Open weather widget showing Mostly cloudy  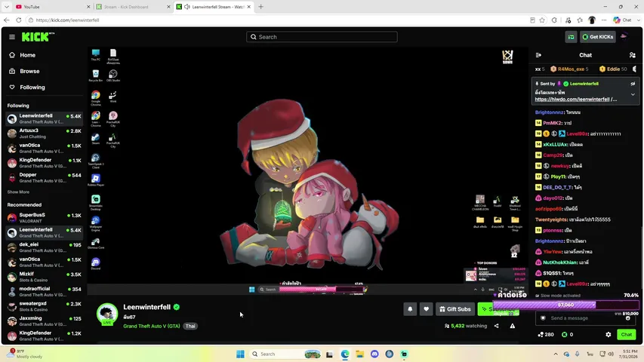[x=25, y=354]
